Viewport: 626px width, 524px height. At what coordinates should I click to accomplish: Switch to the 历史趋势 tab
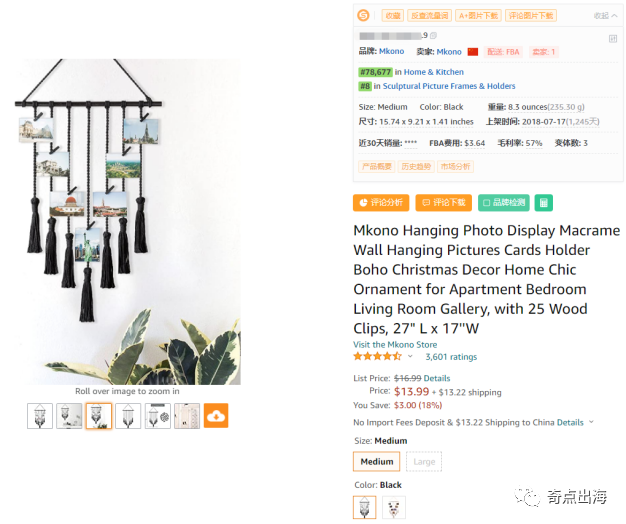coord(416,166)
